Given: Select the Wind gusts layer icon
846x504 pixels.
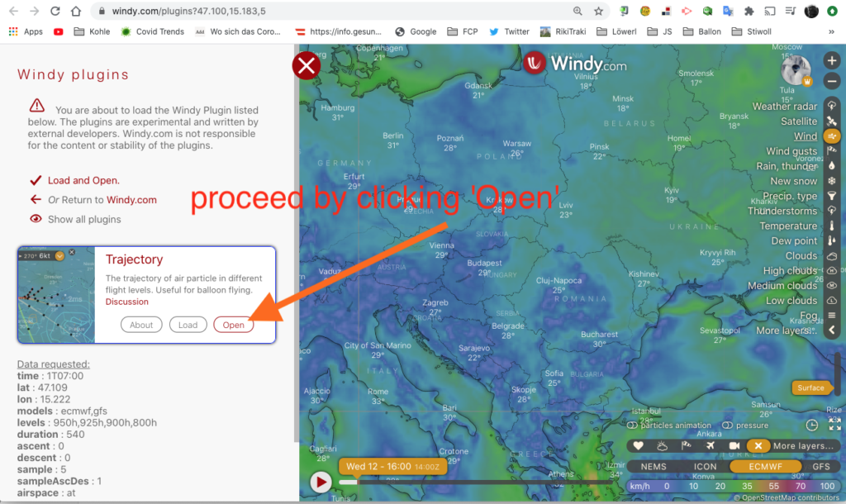Looking at the screenshot, I should click(832, 150).
